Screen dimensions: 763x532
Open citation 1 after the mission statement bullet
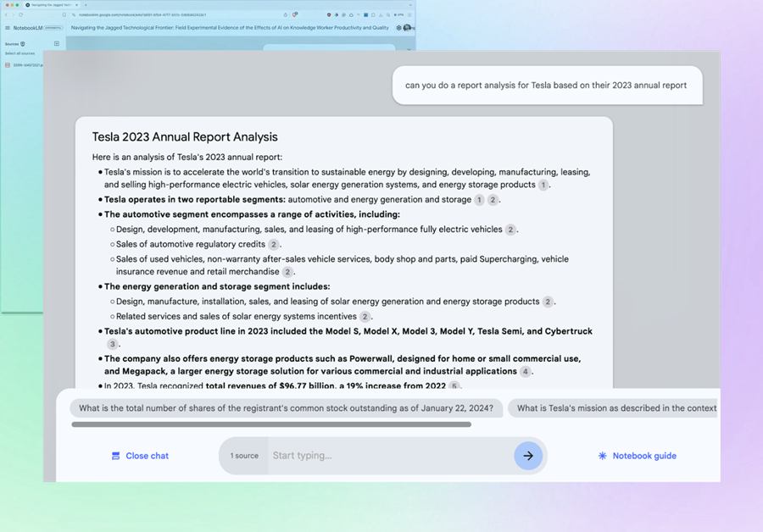point(543,185)
